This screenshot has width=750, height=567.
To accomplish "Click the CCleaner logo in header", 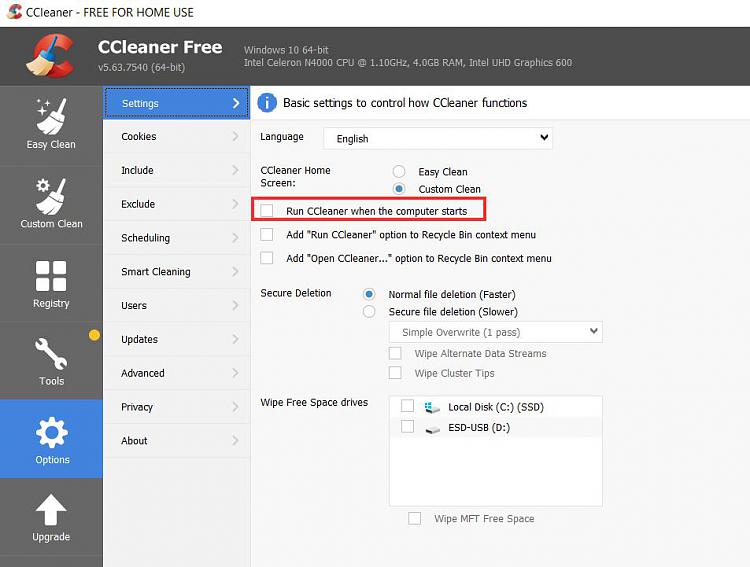I will (51, 56).
